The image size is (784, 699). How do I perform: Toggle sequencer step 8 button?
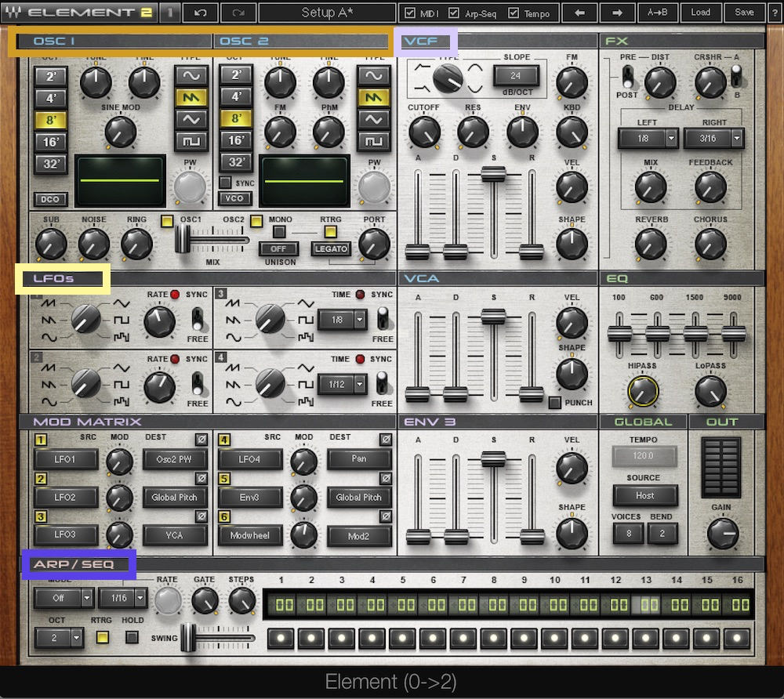493,638
